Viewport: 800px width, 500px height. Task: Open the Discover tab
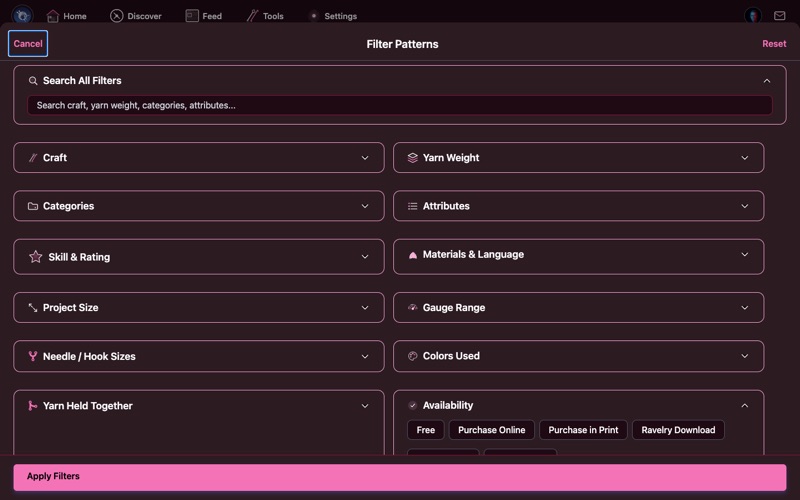tap(136, 16)
